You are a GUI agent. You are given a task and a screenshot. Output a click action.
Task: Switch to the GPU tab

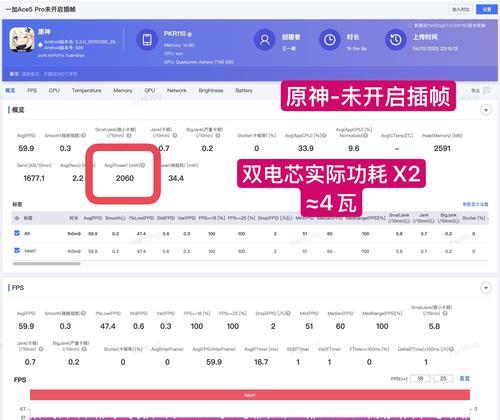(150, 90)
